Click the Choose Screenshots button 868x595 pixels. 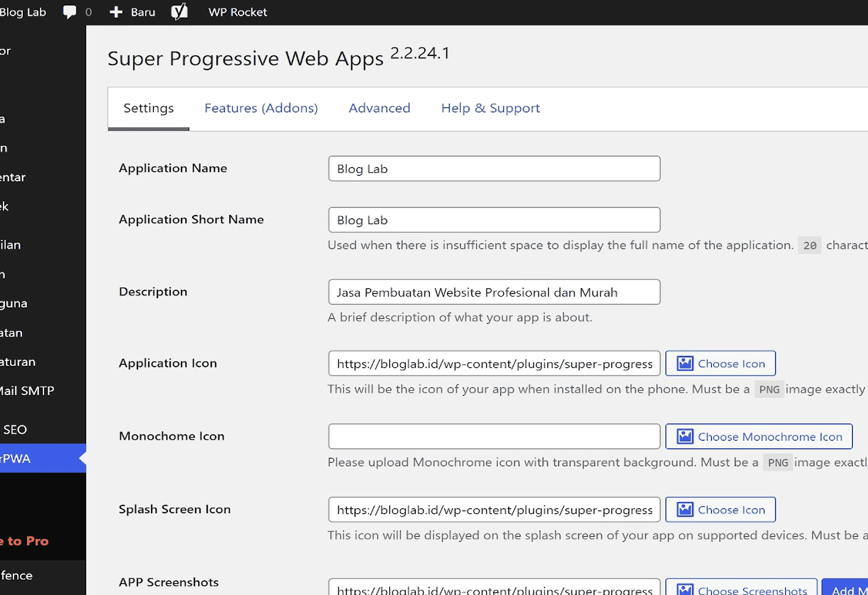pos(741,587)
